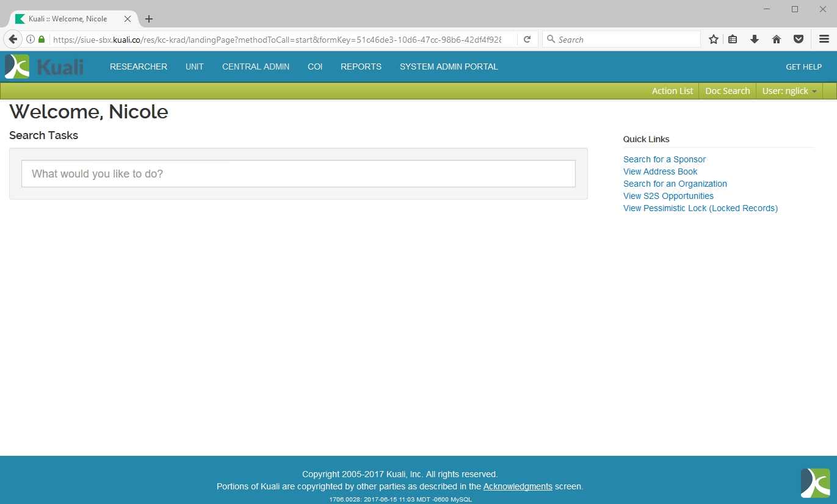Open the bookmarks list icon
The image size is (837, 504).
tap(733, 39)
